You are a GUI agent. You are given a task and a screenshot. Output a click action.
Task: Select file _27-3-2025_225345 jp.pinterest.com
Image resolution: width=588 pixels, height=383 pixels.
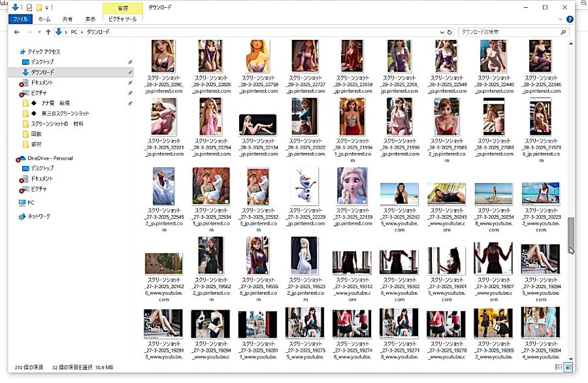pos(211,199)
